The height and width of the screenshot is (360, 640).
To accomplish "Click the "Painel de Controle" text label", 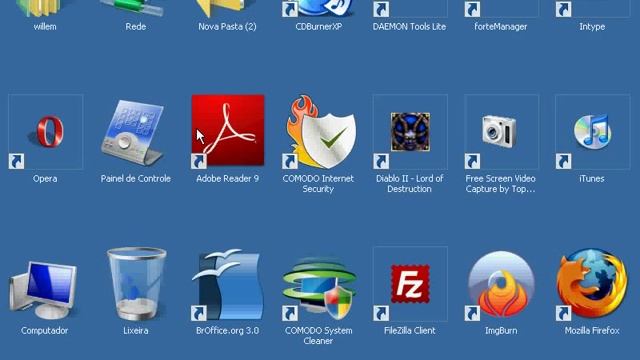I will pos(136,178).
